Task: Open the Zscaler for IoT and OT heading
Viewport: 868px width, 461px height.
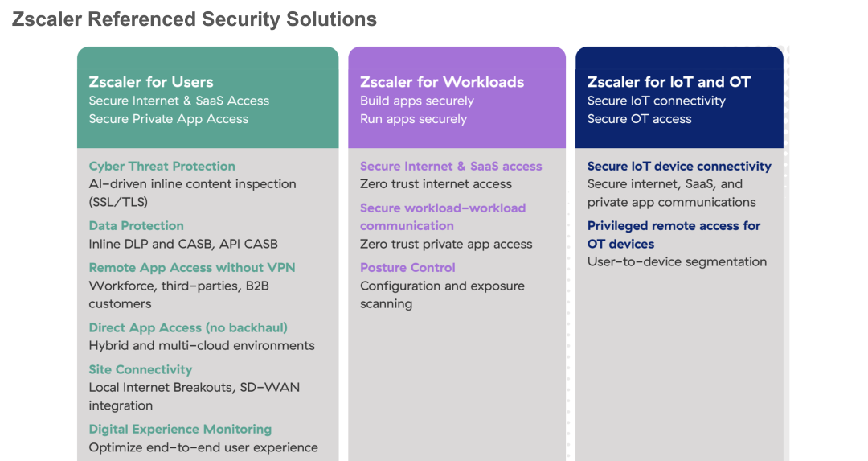Action: 669,82
